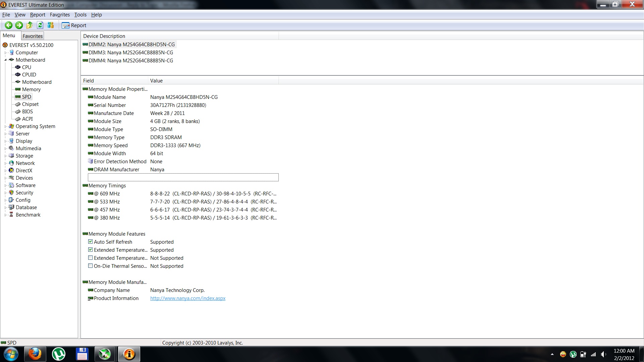Select DIMM2 Nanya M2S4G64CB8HD5N-CG device
Screen dimensions: 644x362
(x=129, y=44)
